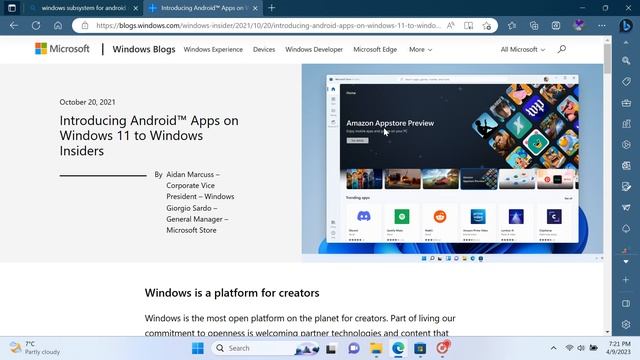Click heading Windows is a platform for creators

click(x=232, y=293)
